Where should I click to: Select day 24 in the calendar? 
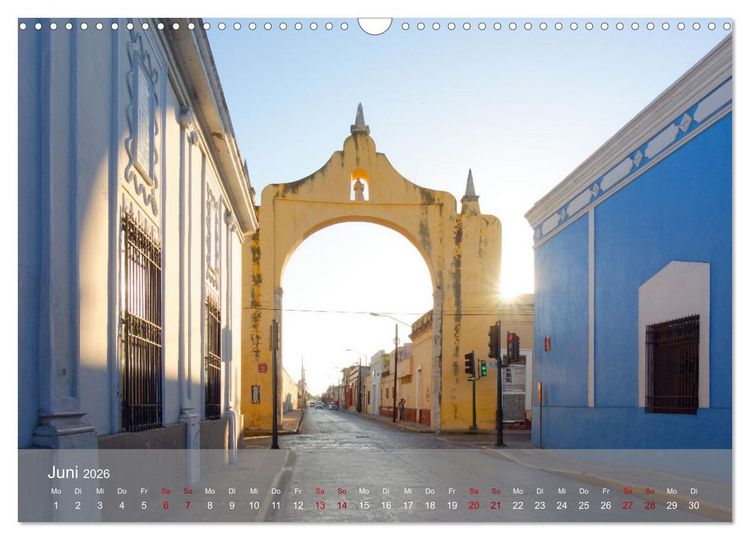point(562,506)
